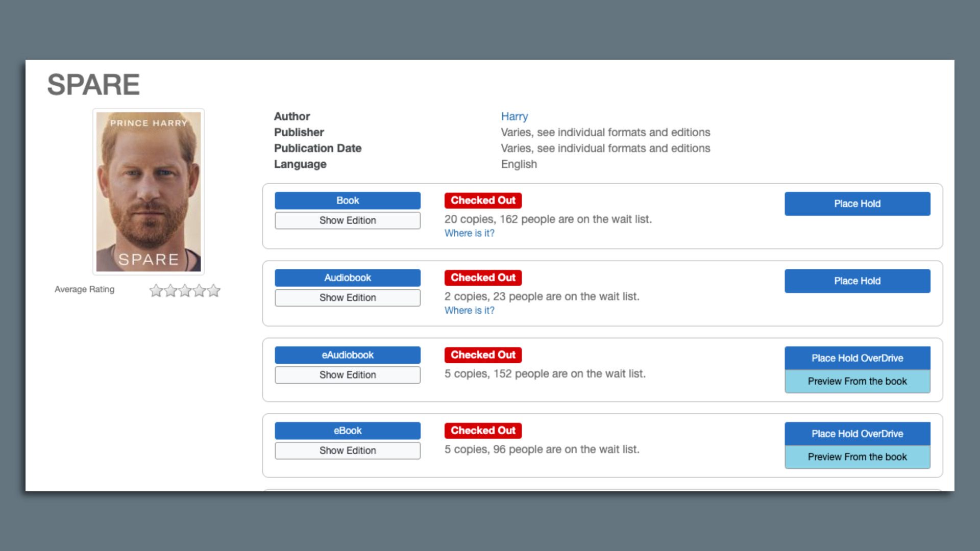The width and height of the screenshot is (980, 551).
Task: Click the Checked Out badge for eBook
Action: pyautogui.click(x=483, y=431)
